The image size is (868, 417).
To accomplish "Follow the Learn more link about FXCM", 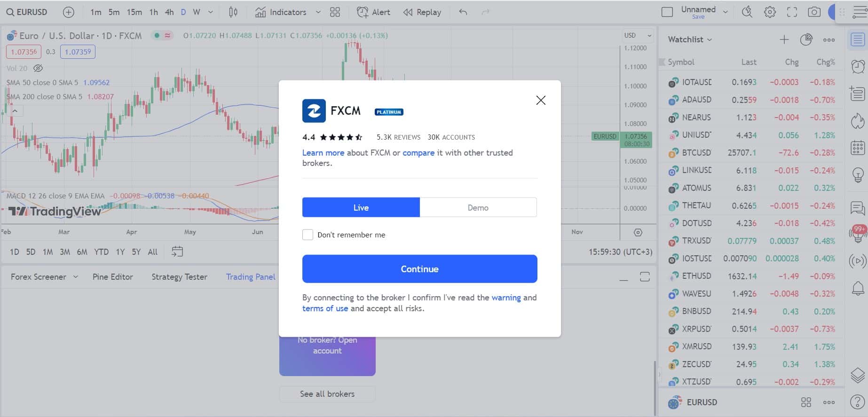I will coord(323,153).
